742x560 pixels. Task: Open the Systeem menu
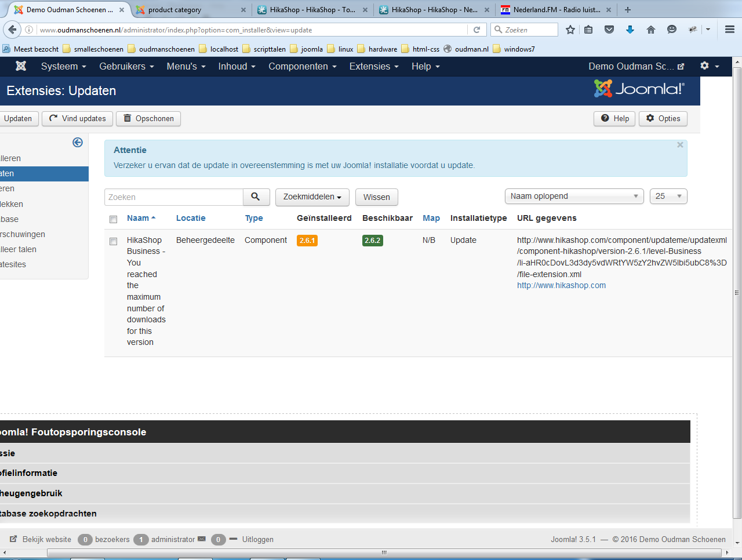point(63,67)
